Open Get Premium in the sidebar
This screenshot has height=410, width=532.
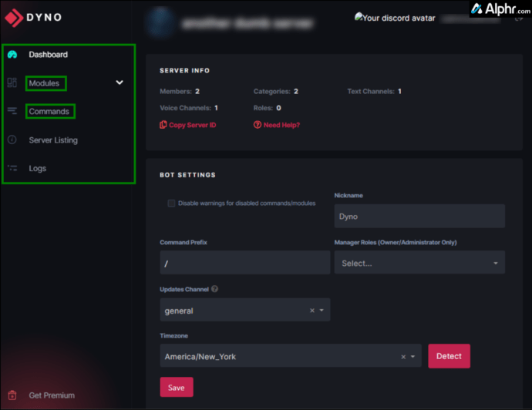(52, 395)
